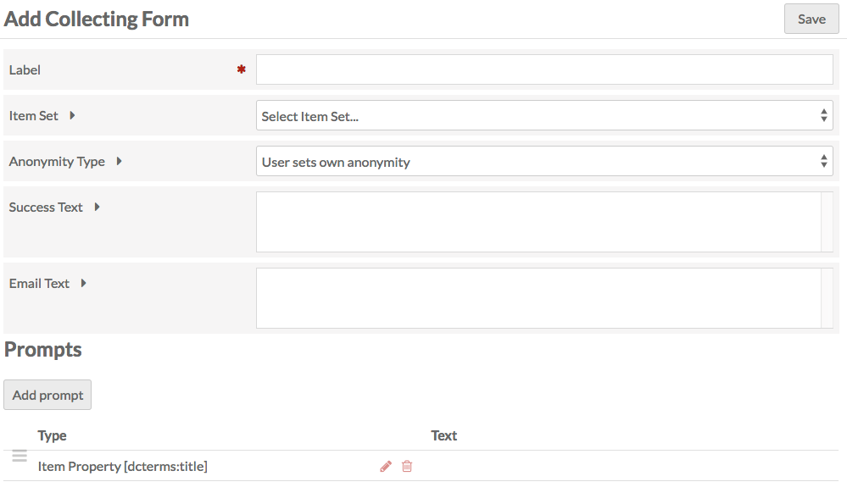Click the Save button
The height and width of the screenshot is (504, 847).
click(x=811, y=19)
